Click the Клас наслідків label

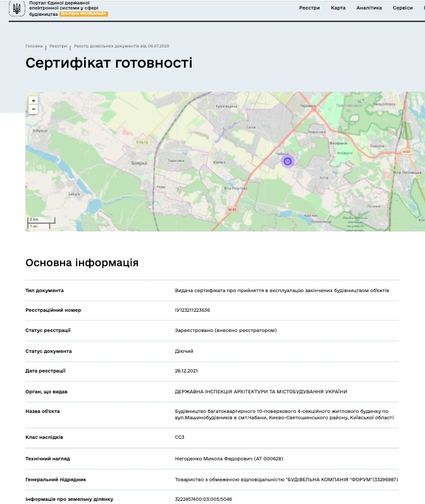click(44, 437)
